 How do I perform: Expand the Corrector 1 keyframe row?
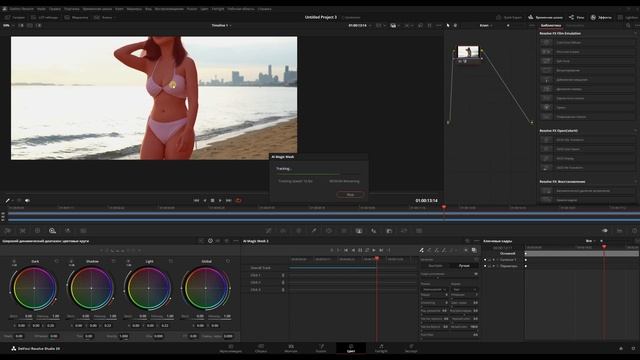[x=497, y=260]
